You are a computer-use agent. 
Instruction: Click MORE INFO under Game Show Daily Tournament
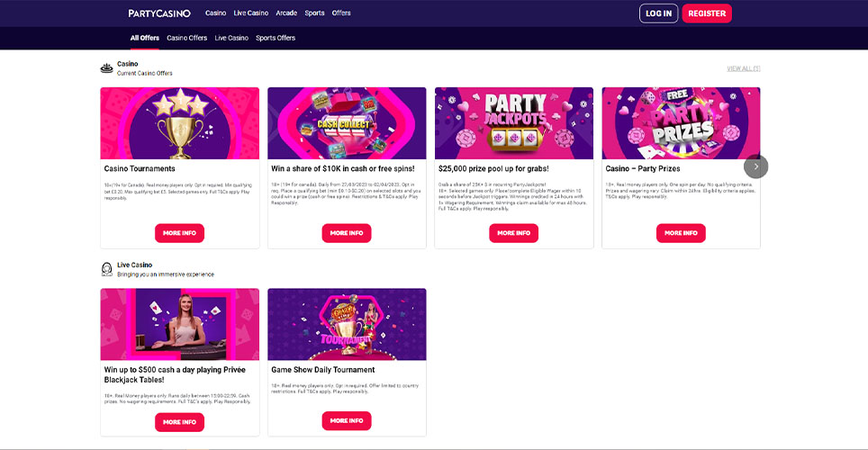coord(347,420)
